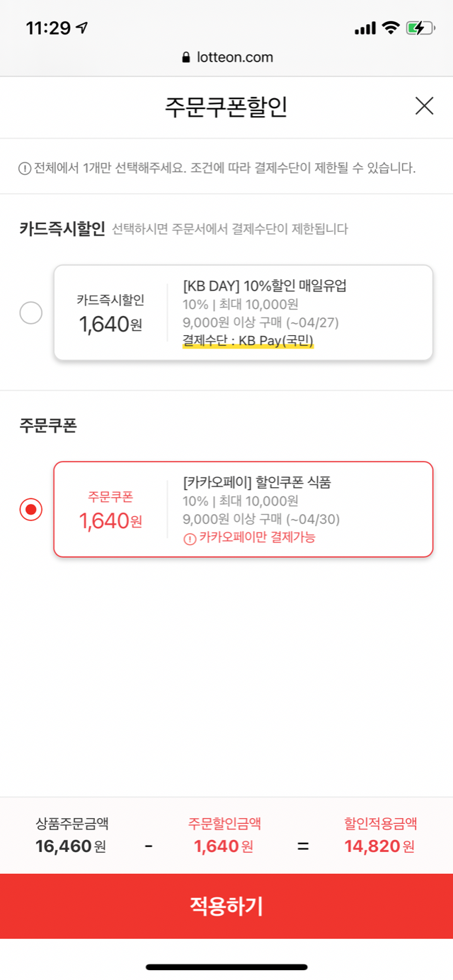Screen dimensions: 453x980
Task: Tap the lotteon.com address bar
Action: pos(226,58)
